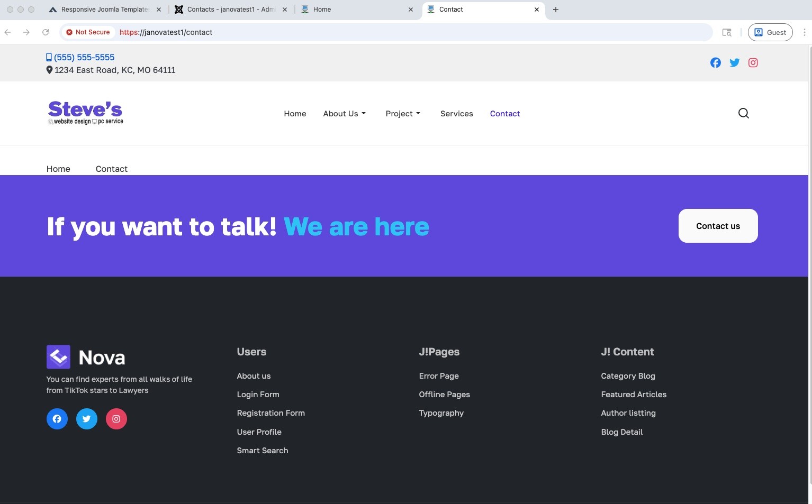The width and height of the screenshot is (812, 504).
Task: Click the round Facebook button in footer
Action: coord(57,419)
